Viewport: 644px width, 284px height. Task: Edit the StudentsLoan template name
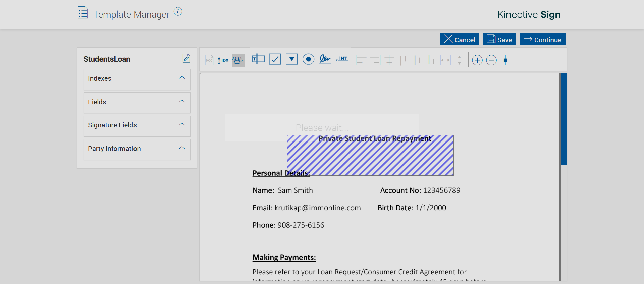tap(186, 58)
